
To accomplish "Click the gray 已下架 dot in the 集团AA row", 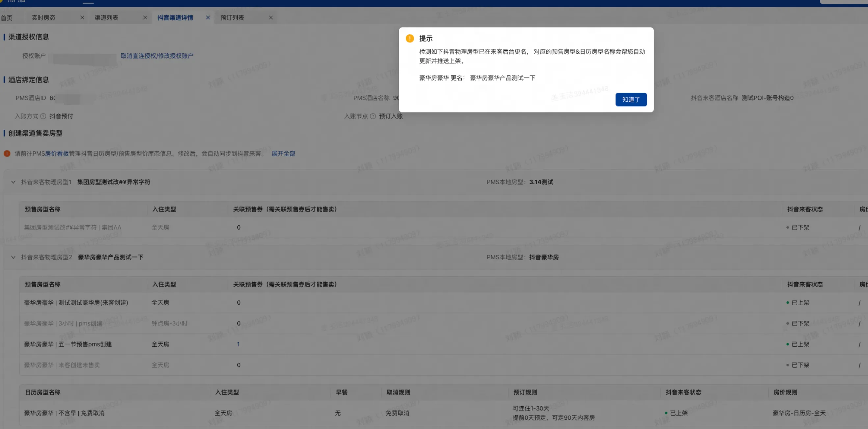I will (787, 227).
